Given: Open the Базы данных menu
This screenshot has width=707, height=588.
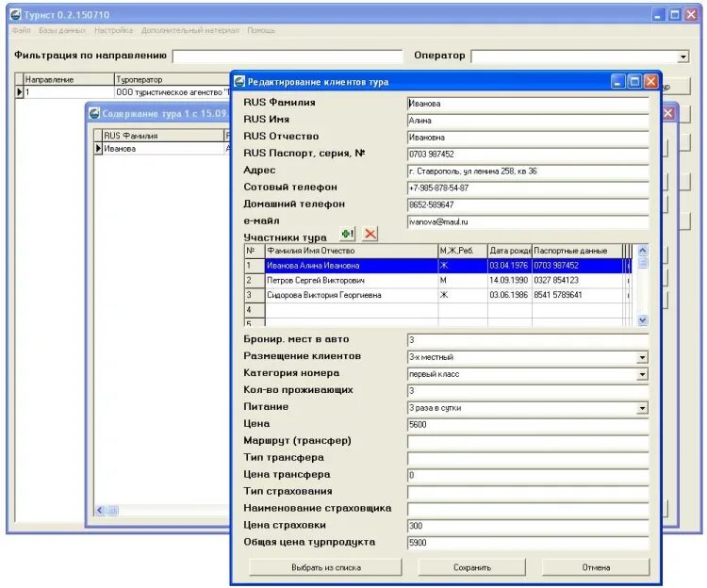Looking at the screenshot, I should pos(62,30).
